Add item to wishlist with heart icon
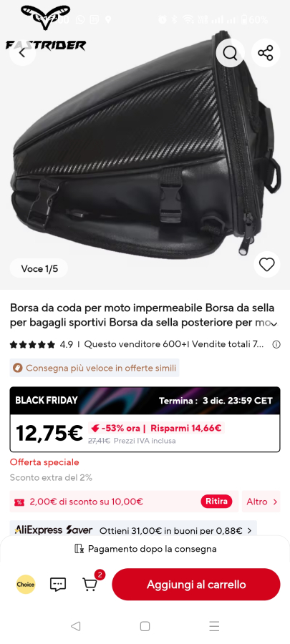The width and height of the screenshot is (290, 644). [266, 265]
